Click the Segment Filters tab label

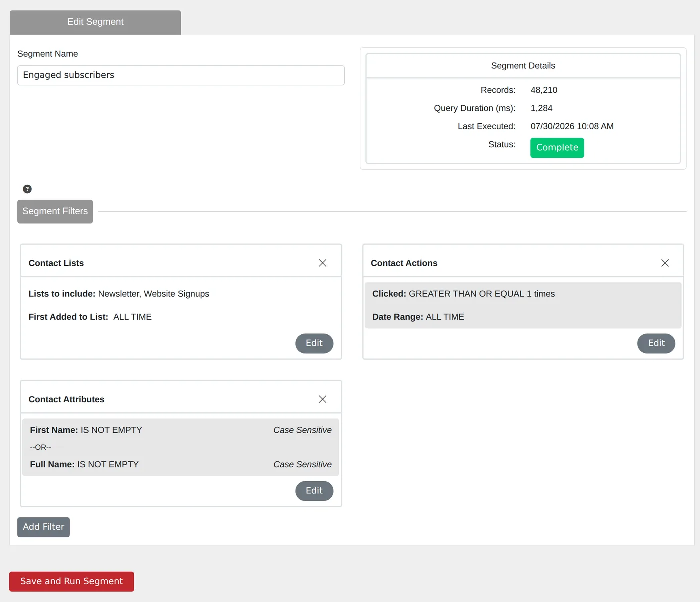(55, 211)
